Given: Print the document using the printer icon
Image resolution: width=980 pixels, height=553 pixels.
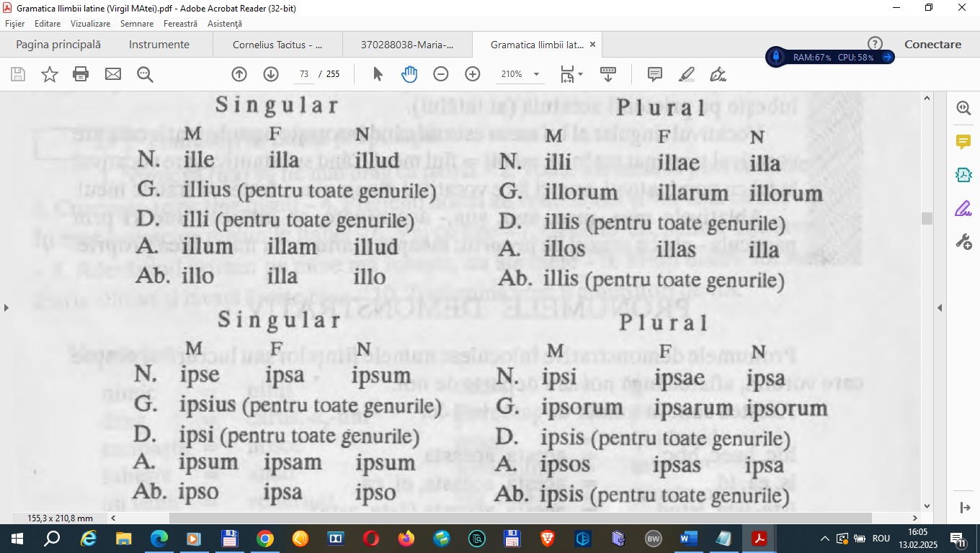Looking at the screenshot, I should pos(81,74).
